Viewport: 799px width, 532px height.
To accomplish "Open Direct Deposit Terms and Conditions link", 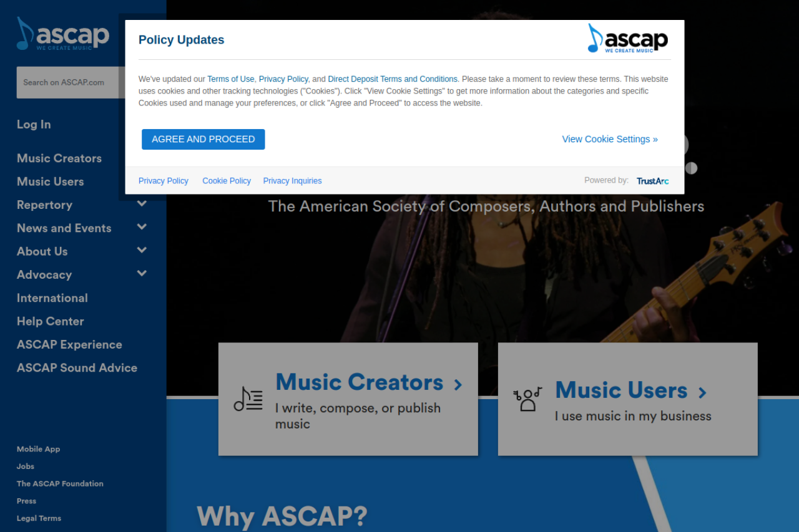I will click(x=392, y=79).
